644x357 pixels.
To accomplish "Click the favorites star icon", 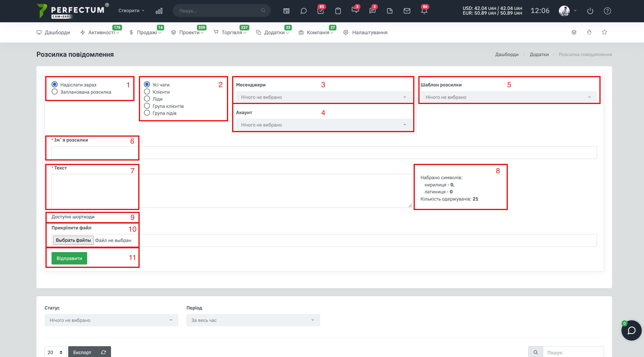I will coord(605,32).
